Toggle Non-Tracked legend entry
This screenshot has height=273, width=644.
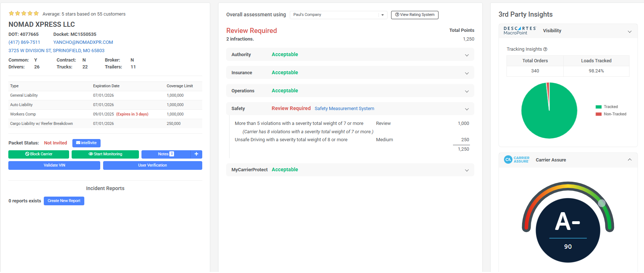point(611,114)
